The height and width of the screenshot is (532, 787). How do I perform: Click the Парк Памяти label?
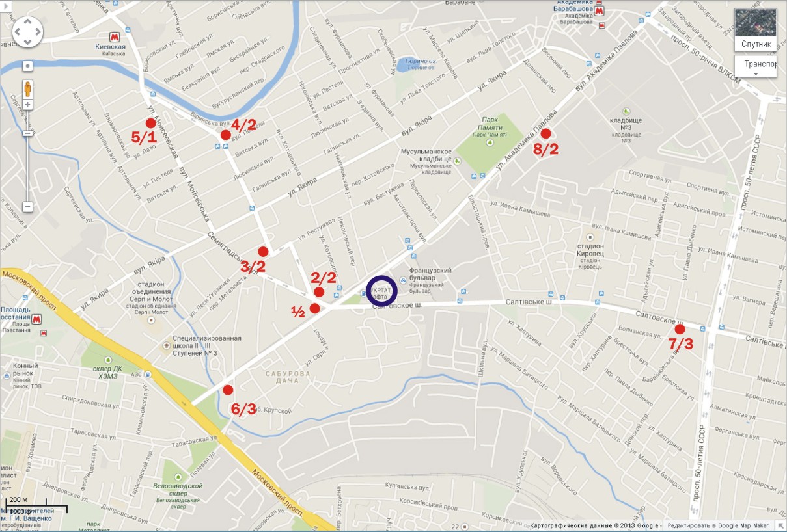[492, 124]
